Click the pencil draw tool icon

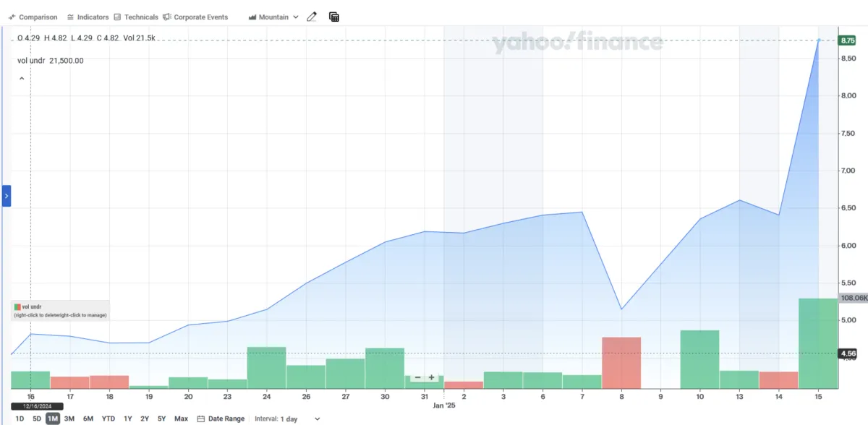pyautogui.click(x=312, y=17)
